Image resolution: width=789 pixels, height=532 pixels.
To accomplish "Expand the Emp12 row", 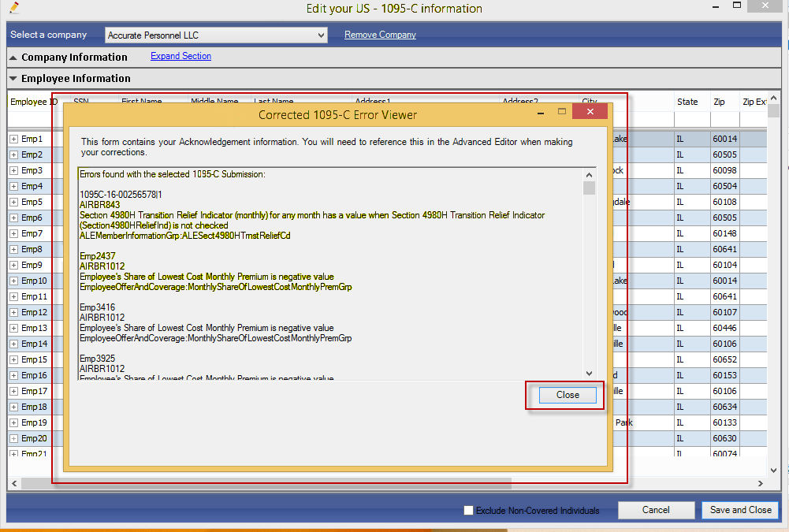I will 14,313.
